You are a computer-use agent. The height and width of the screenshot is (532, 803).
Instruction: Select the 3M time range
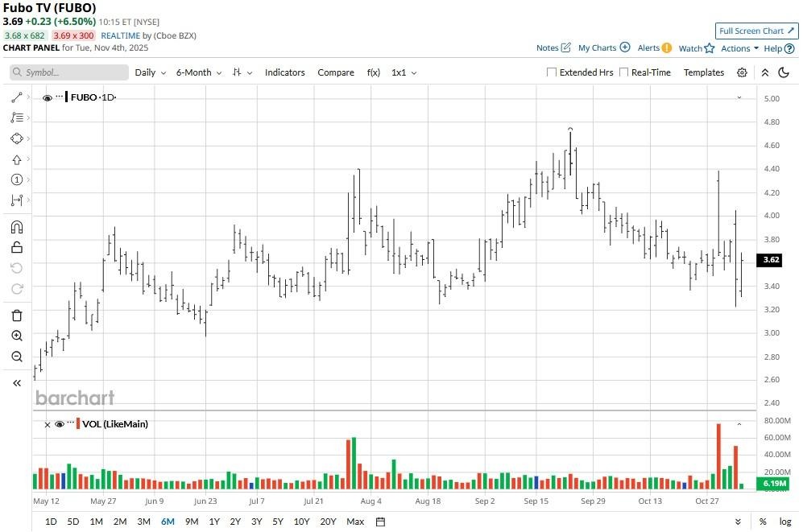point(144,522)
